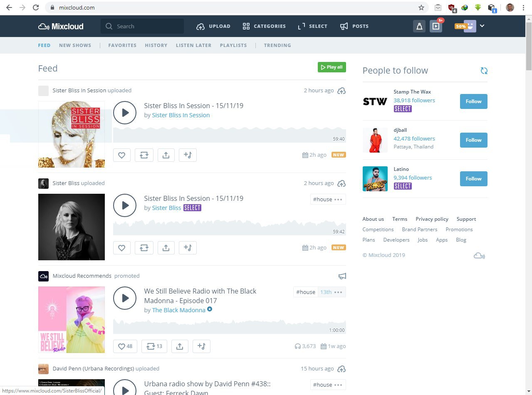Image resolution: width=532 pixels, height=395 pixels.
Task: Play Urbana radio show by David Penn
Action: pyautogui.click(x=125, y=389)
